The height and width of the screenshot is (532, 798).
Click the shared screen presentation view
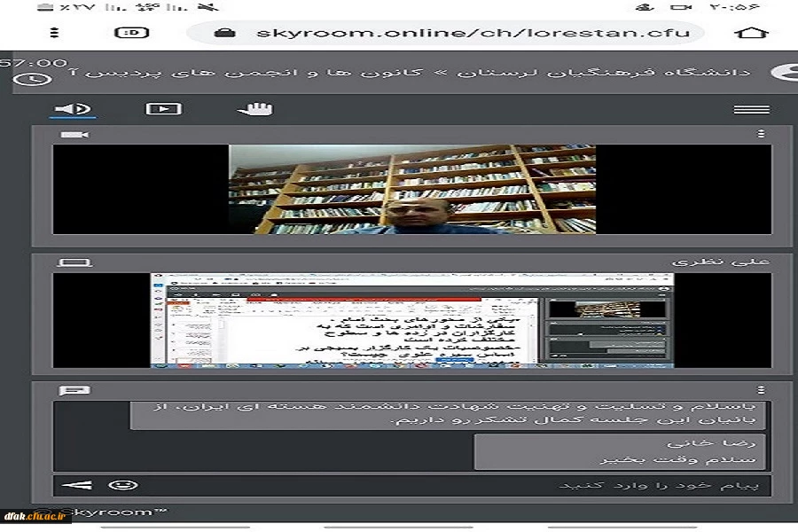pos(412,320)
